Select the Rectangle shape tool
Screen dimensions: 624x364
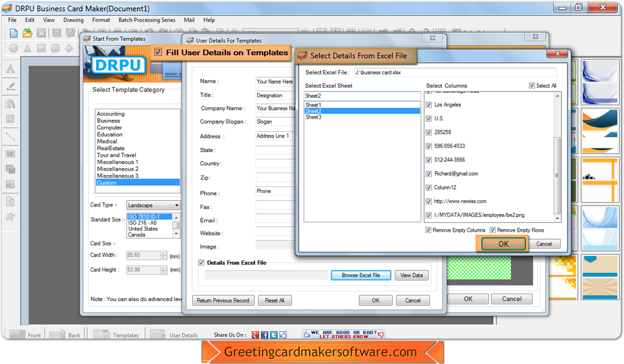click(x=41, y=48)
